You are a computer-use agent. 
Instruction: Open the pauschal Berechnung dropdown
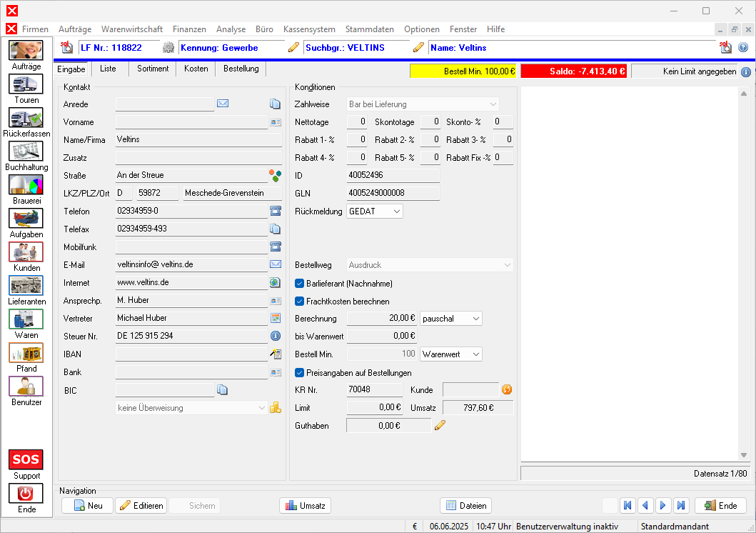(x=475, y=318)
